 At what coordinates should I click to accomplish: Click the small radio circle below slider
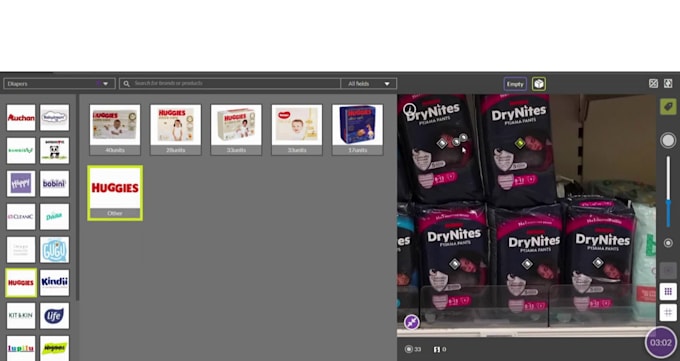tap(668, 243)
